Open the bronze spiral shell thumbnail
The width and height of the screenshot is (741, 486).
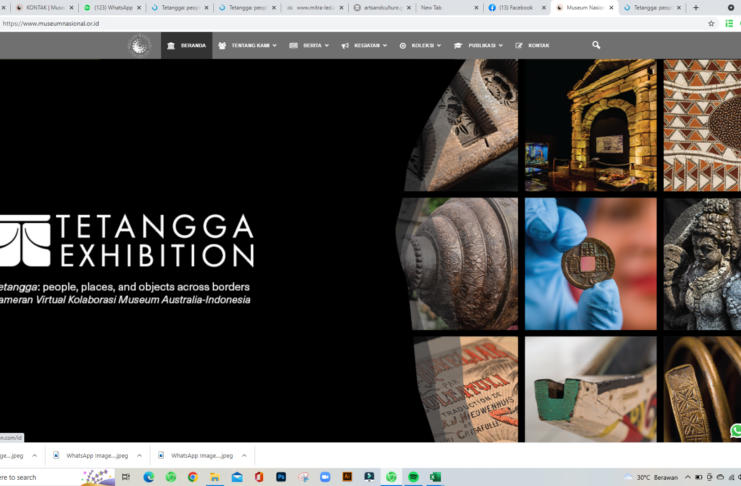[457, 264]
